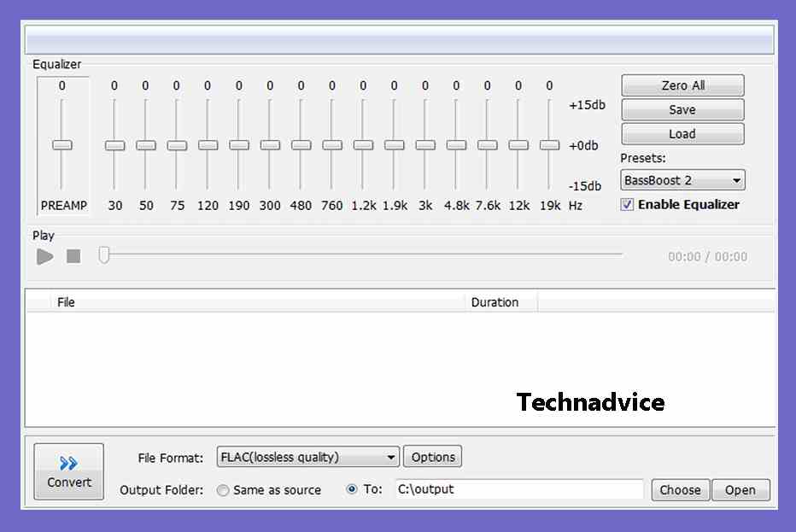Click the Convert button with blue arrows
This screenshot has width=796, height=532.
click(x=69, y=471)
